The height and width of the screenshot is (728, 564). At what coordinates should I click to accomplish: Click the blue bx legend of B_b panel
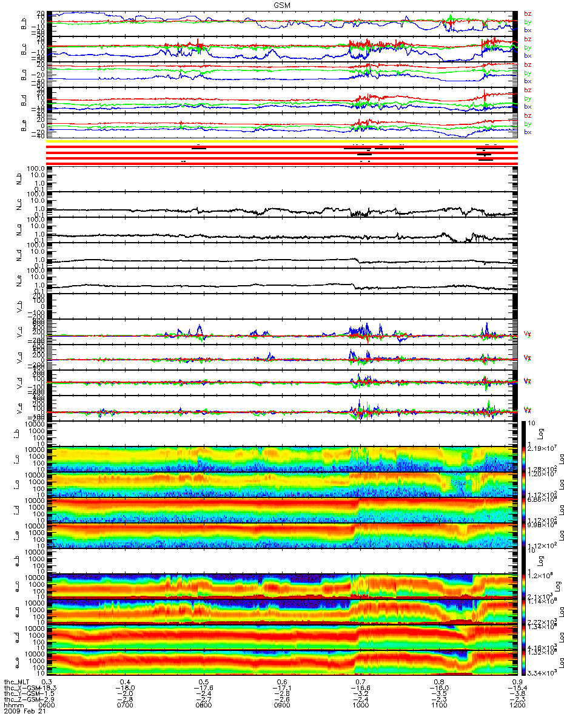pos(528,30)
